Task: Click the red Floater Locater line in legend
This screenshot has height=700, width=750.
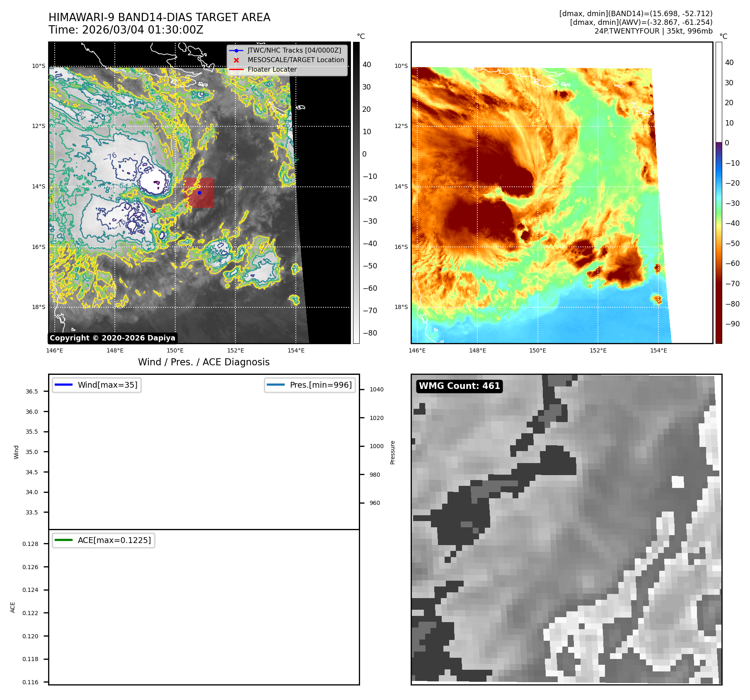Action: click(236, 70)
